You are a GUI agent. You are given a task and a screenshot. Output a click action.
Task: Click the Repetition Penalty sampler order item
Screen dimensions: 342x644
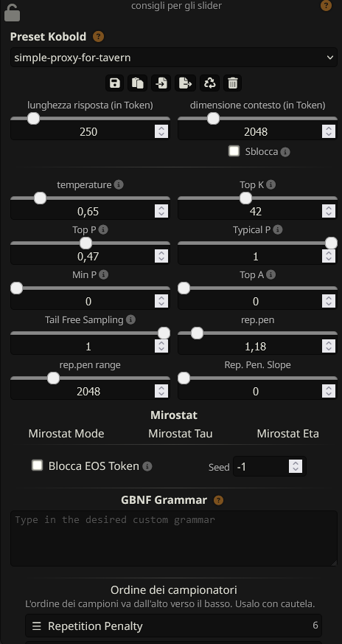174,626
